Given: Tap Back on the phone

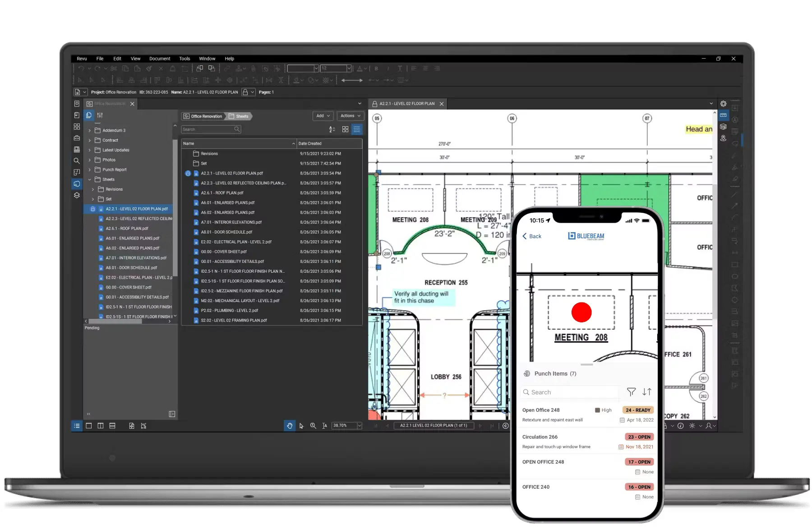Looking at the screenshot, I should [x=532, y=236].
